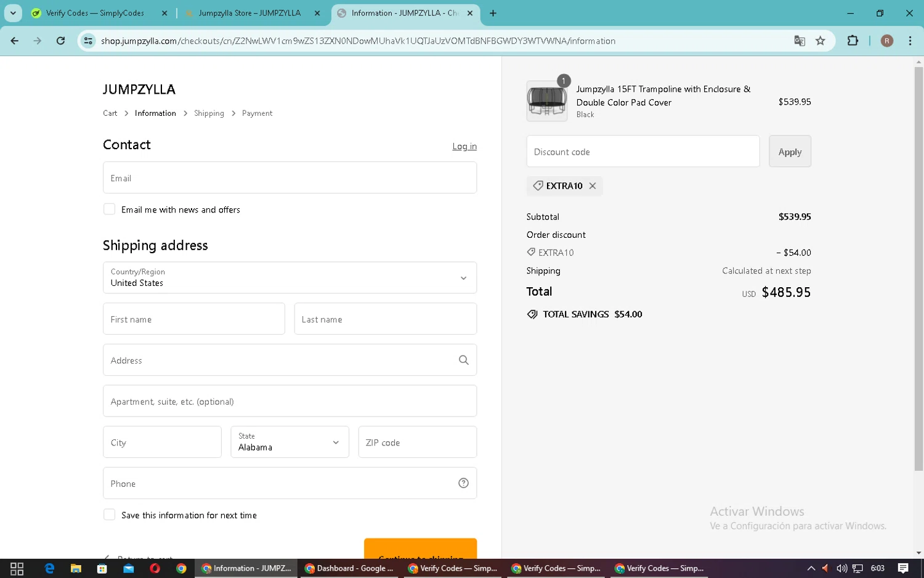Click the Discount code field
The width and height of the screenshot is (924, 578).
[643, 151]
